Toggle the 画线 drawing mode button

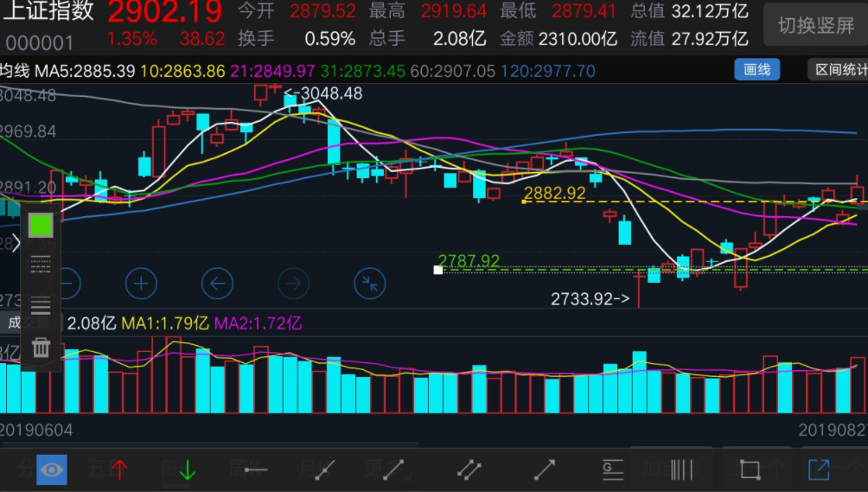[756, 70]
